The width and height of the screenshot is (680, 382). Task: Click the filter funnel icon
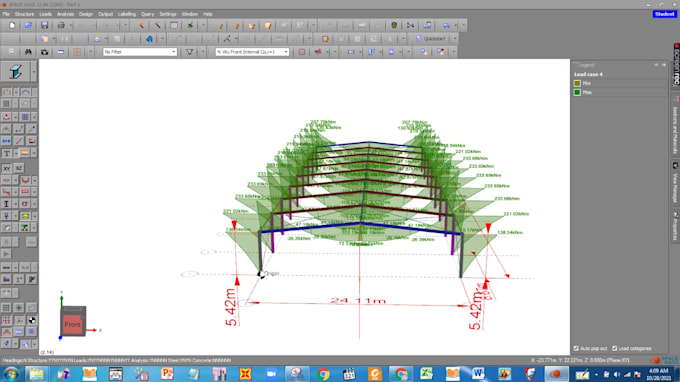[190, 52]
